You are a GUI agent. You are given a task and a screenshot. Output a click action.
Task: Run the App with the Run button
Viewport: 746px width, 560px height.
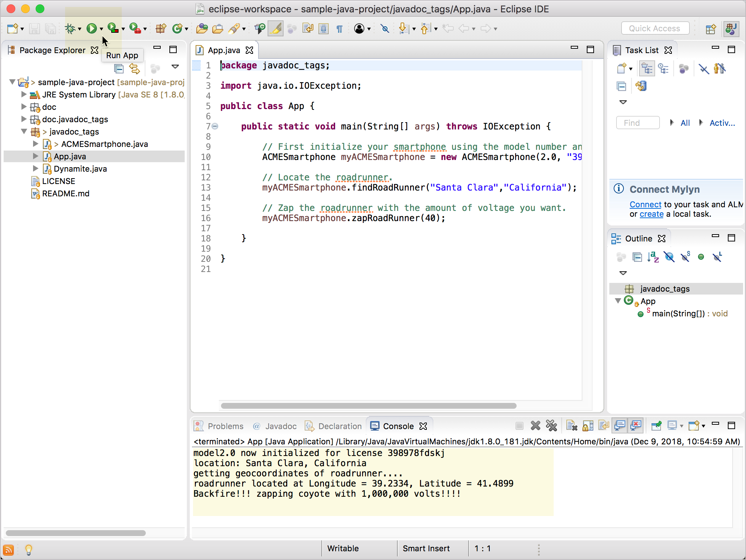click(x=92, y=28)
